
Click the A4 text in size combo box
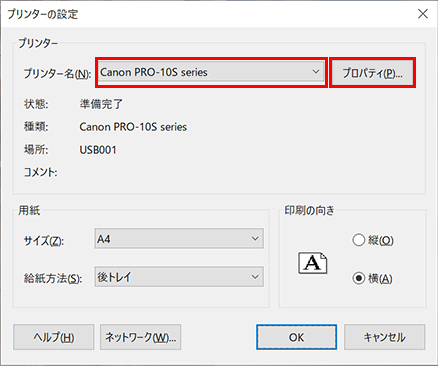(104, 239)
